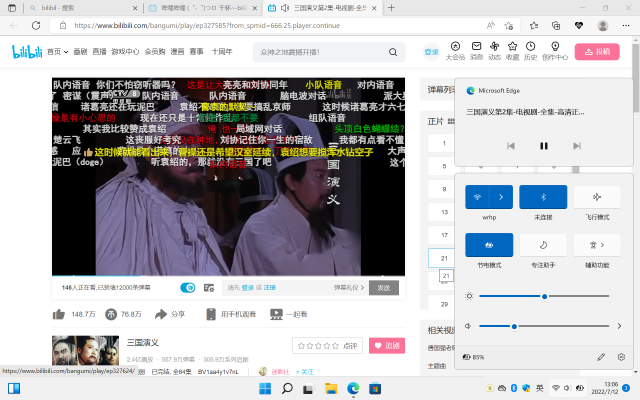
Task: Toggle danmaku display switch
Action: (x=188, y=288)
